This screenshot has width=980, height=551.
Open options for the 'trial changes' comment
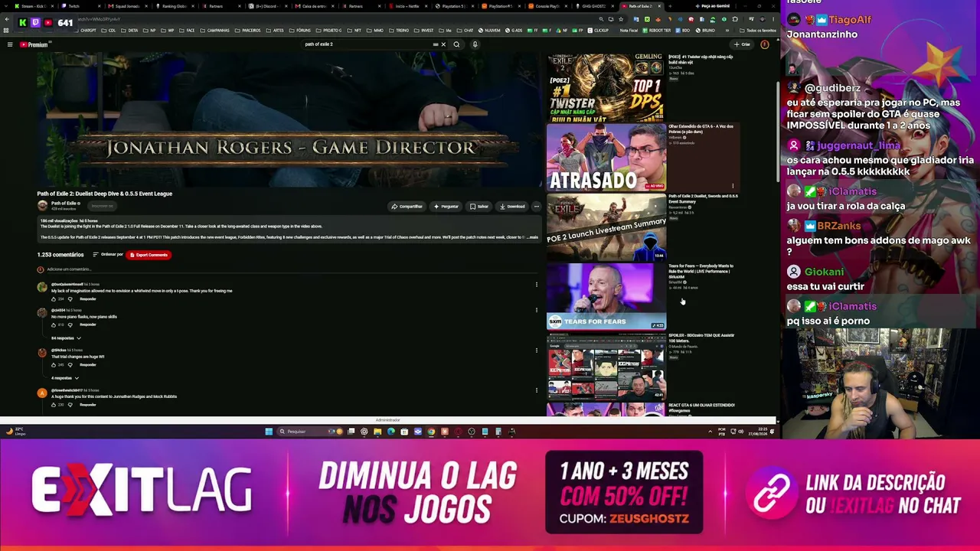[536, 350]
